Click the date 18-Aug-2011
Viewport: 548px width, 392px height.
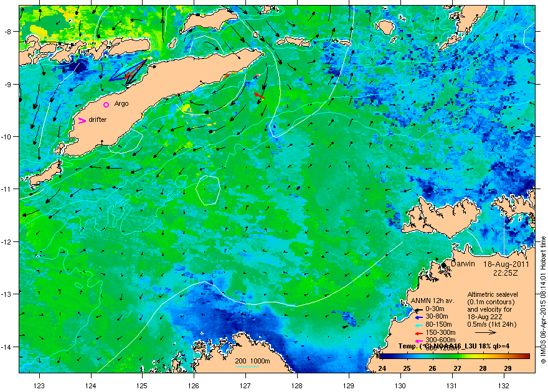[506, 264]
